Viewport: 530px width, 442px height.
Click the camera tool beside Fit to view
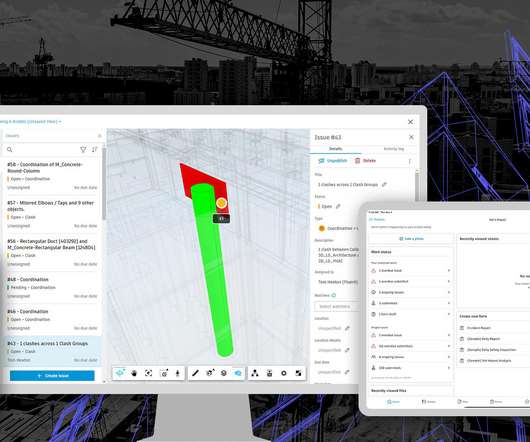point(164,373)
